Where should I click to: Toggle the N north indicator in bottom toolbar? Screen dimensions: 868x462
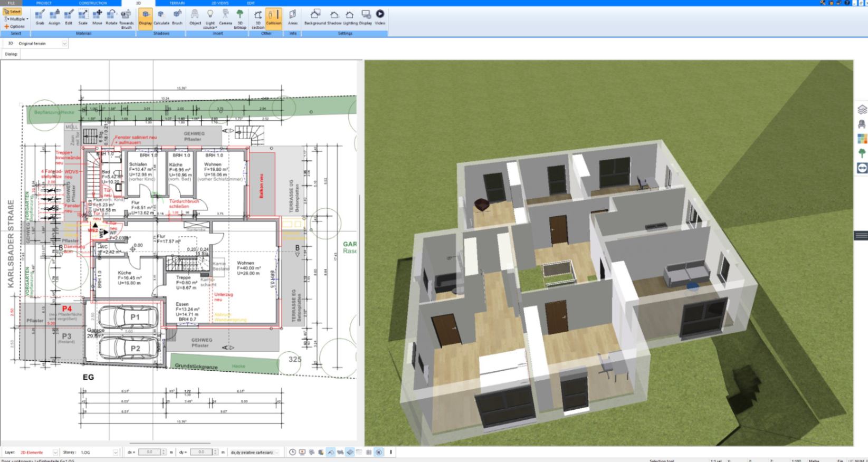click(378, 453)
